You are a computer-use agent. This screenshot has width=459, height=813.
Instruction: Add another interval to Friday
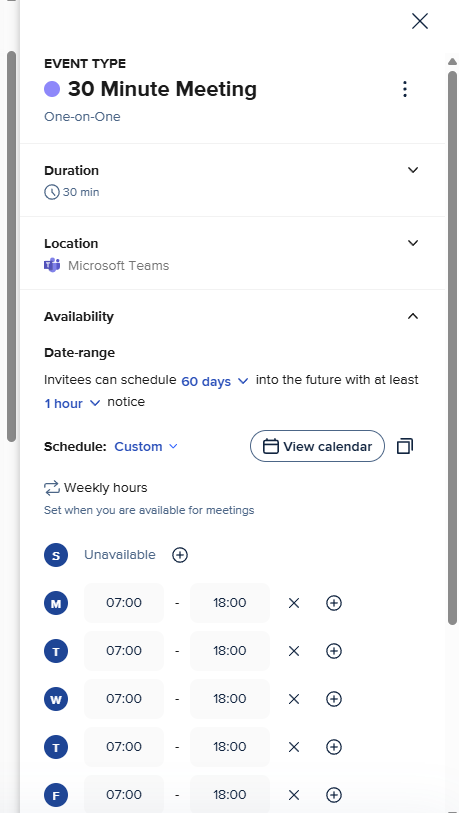(x=334, y=795)
